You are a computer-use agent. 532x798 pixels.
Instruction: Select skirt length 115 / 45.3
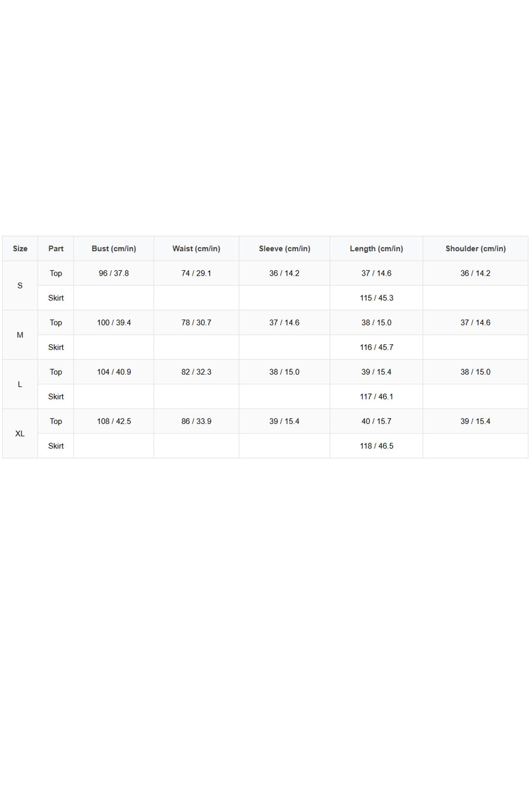click(x=377, y=298)
